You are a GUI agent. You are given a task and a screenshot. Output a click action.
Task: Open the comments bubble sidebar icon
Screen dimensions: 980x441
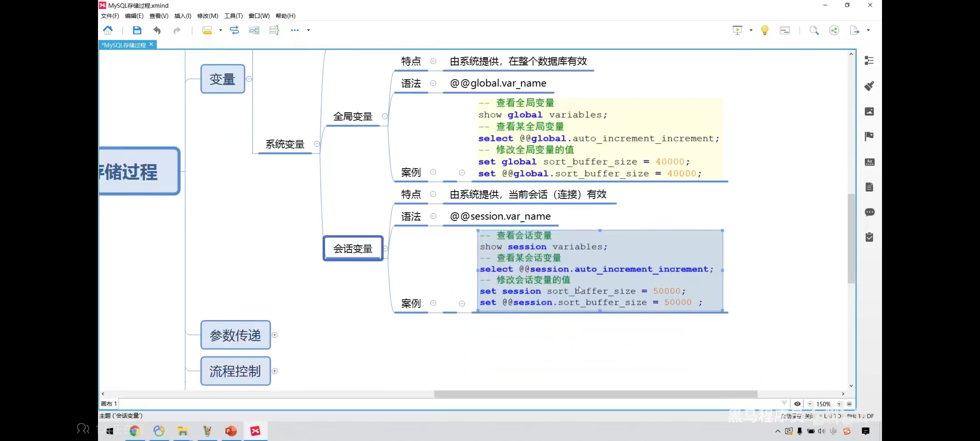click(x=869, y=212)
